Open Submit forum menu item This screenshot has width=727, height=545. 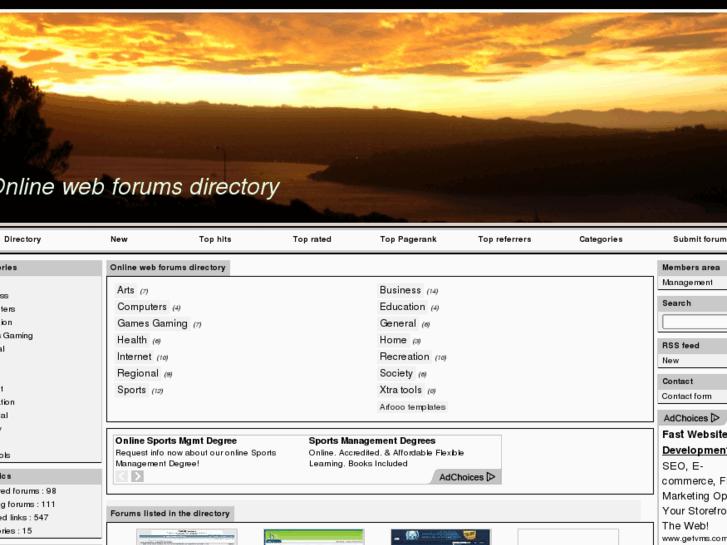pos(700,239)
